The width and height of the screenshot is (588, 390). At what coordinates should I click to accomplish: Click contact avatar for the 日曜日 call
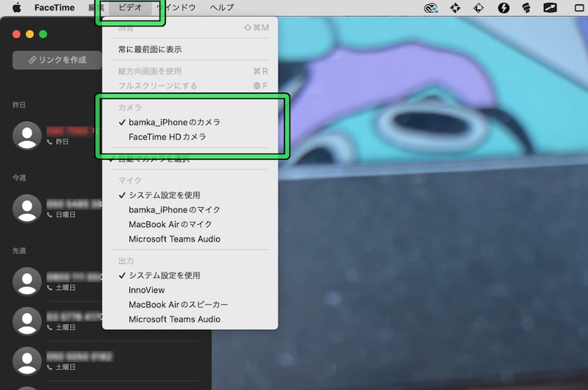27,209
